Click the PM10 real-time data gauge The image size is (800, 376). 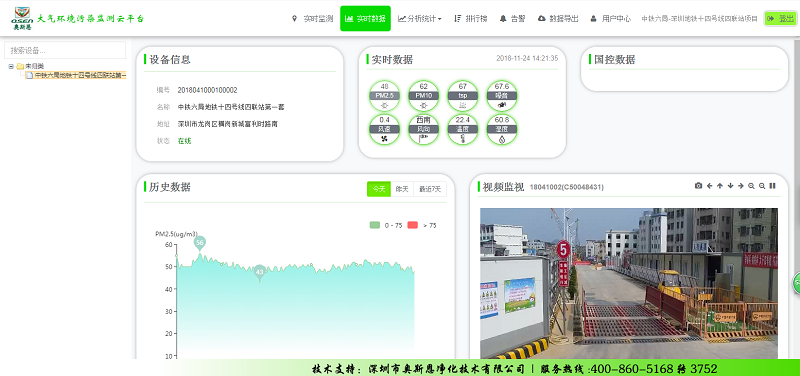pyautogui.click(x=423, y=96)
